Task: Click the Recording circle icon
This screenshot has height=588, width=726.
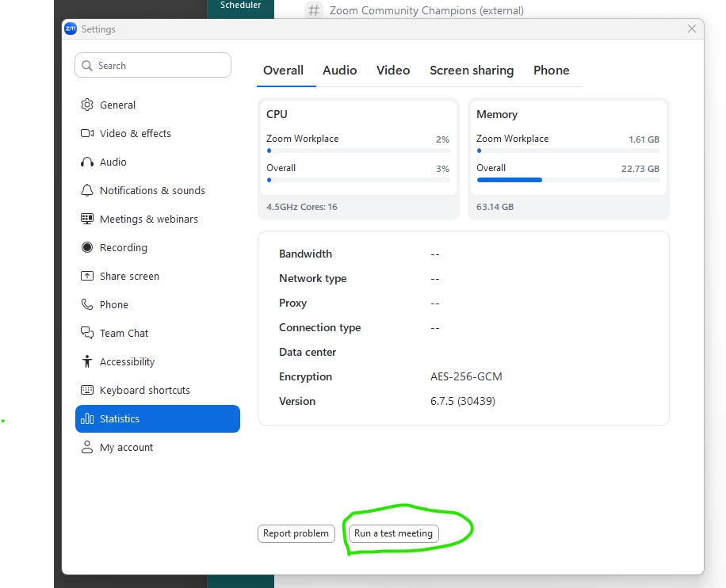Action: click(87, 247)
